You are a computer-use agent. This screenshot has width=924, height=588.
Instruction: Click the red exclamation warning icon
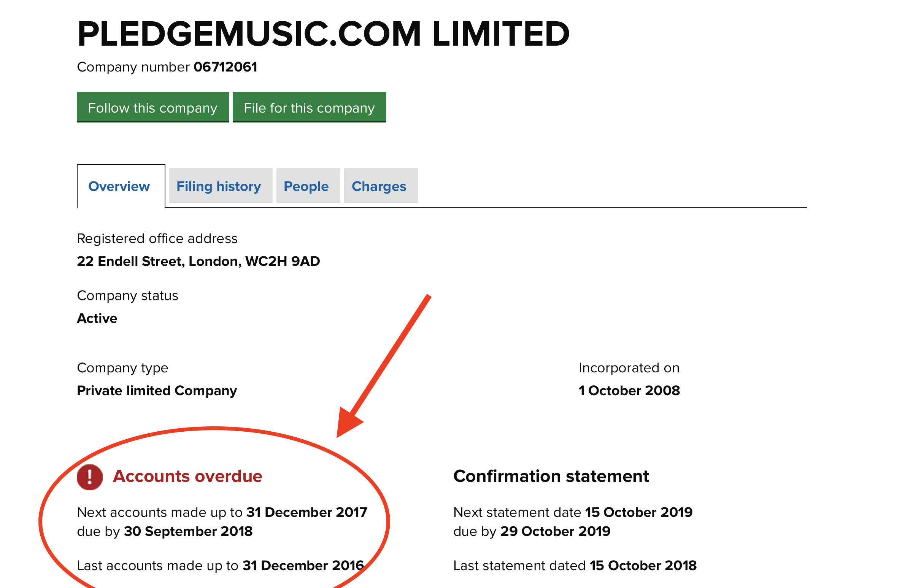tap(89, 477)
